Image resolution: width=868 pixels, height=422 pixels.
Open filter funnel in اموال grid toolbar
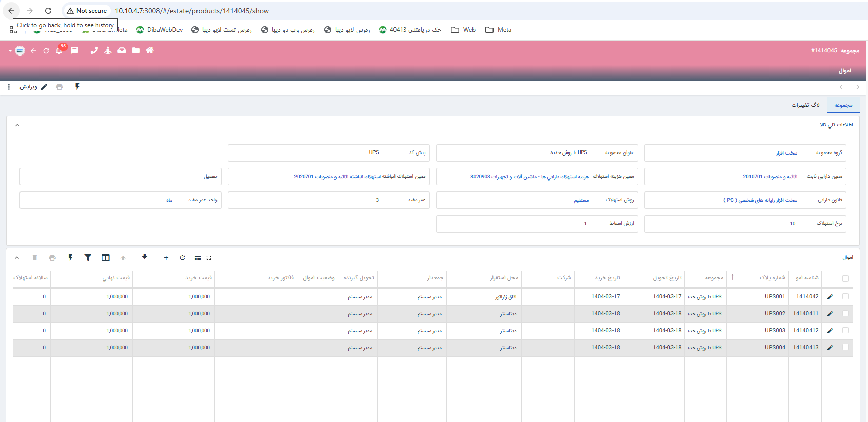88,258
